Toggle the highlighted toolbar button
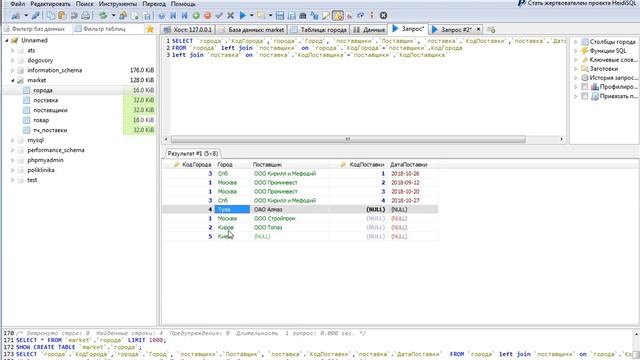The height and width of the screenshot is (360, 640). 338,16
